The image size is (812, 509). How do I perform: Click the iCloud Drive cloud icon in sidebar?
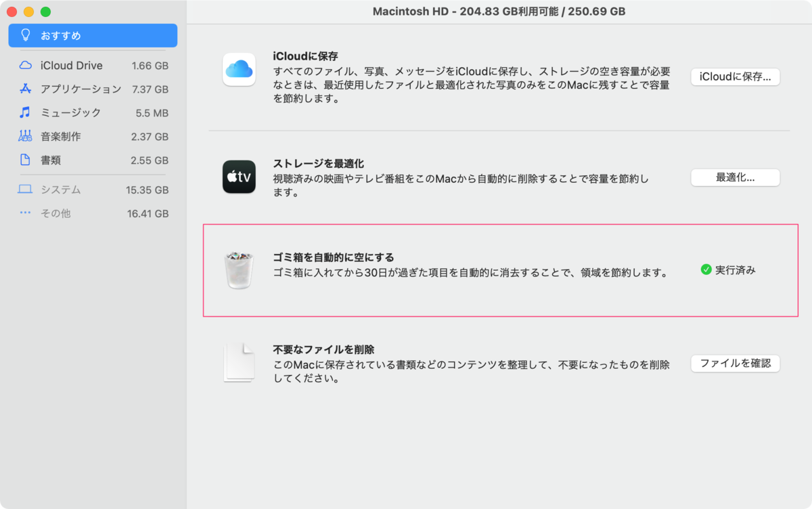click(25, 66)
